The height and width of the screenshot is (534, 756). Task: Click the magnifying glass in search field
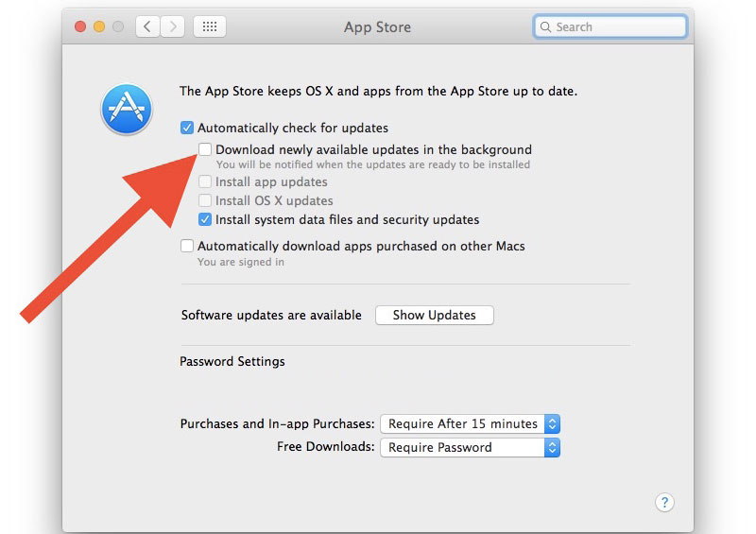pos(545,27)
